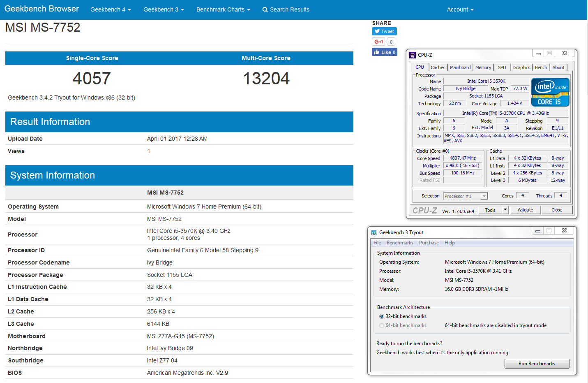
Task: Minimize the CPU-Z window
Action: click(537, 53)
